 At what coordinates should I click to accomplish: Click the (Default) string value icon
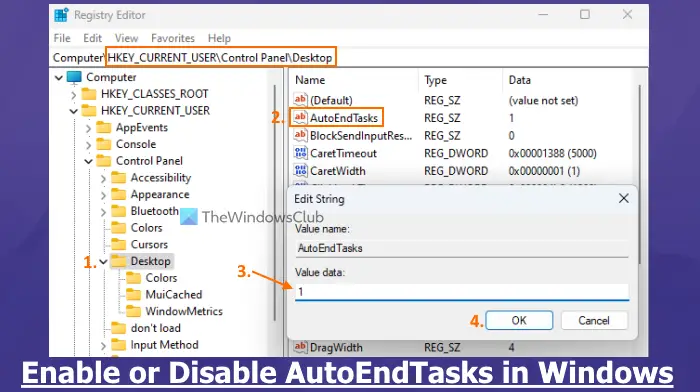click(x=300, y=99)
